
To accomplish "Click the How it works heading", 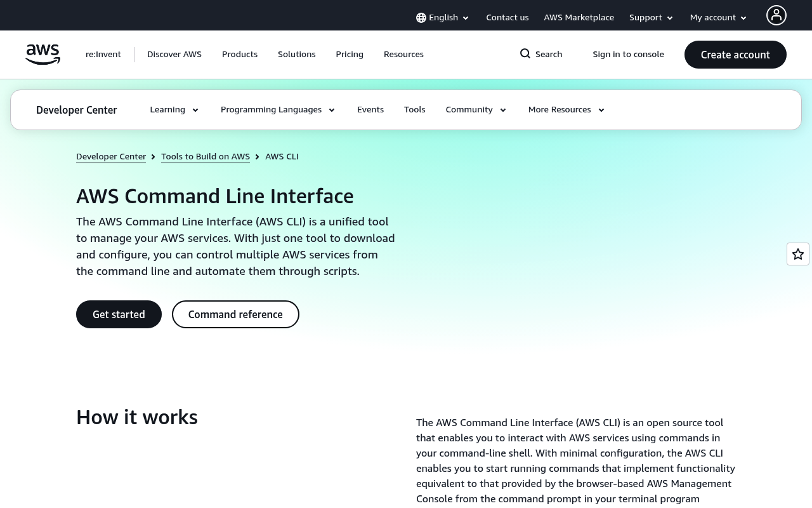I will 137,417.
